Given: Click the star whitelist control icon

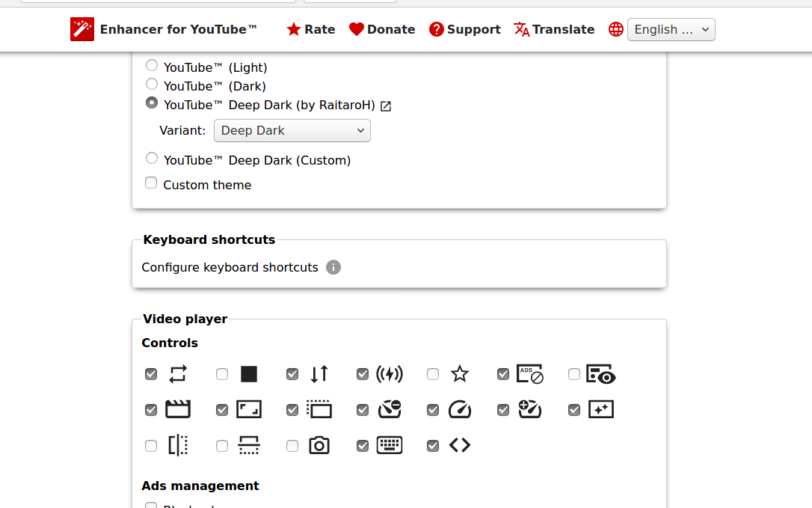Looking at the screenshot, I should (x=460, y=374).
